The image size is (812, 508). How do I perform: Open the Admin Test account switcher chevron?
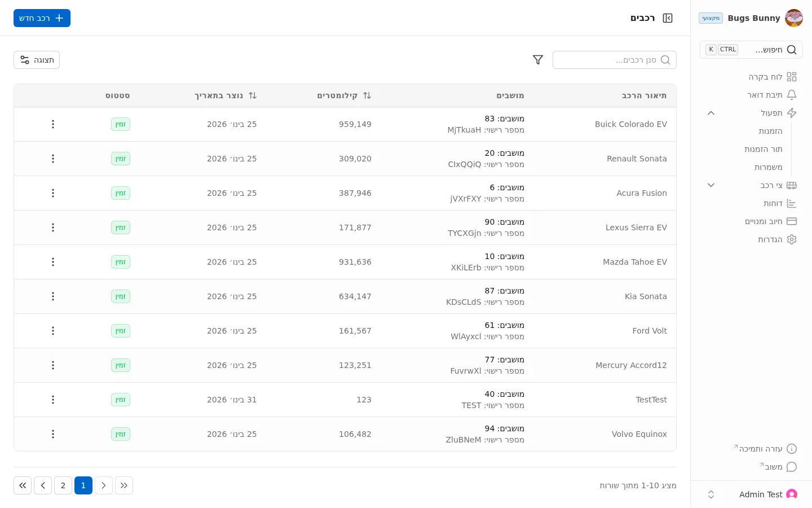tap(711, 494)
